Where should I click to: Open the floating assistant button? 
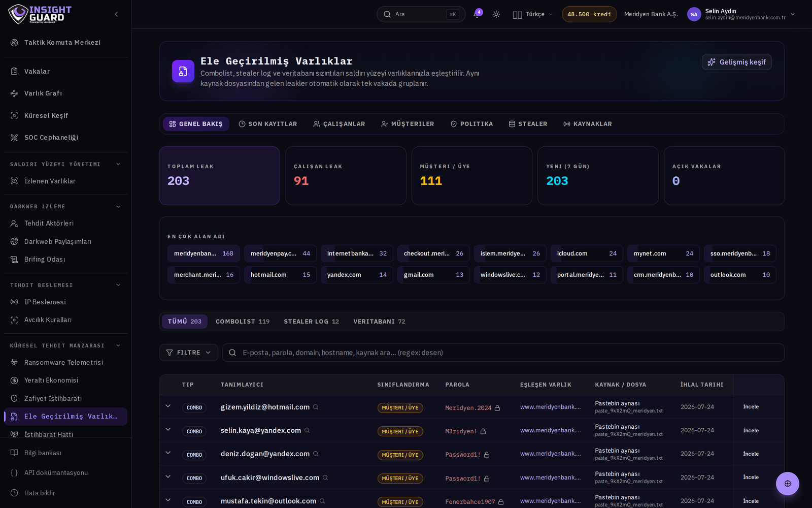pyautogui.click(x=788, y=484)
